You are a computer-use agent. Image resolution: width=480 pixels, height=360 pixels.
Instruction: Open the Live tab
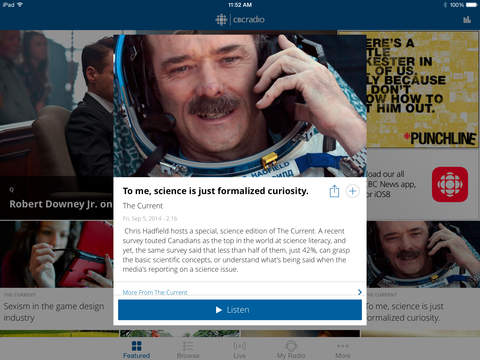(240, 349)
